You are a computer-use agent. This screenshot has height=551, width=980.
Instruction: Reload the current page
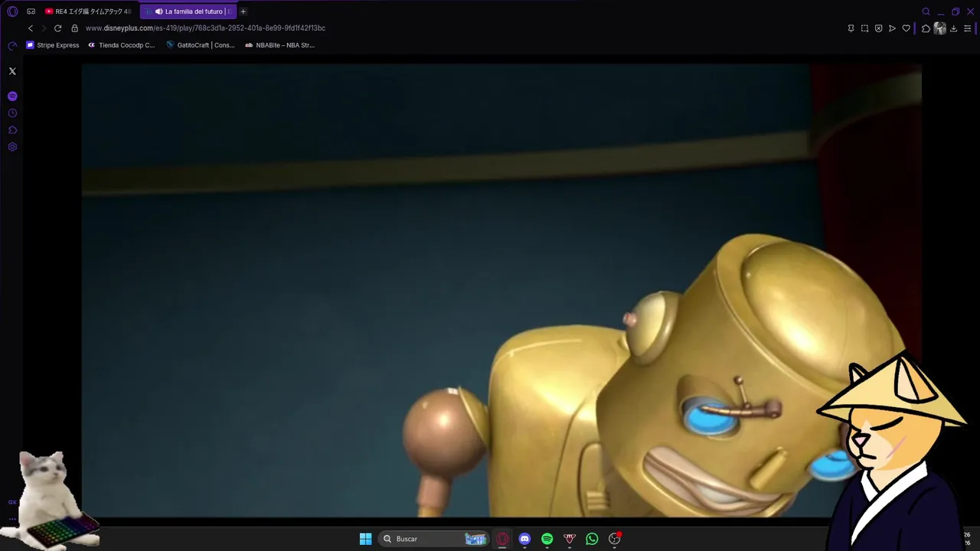(x=57, y=28)
